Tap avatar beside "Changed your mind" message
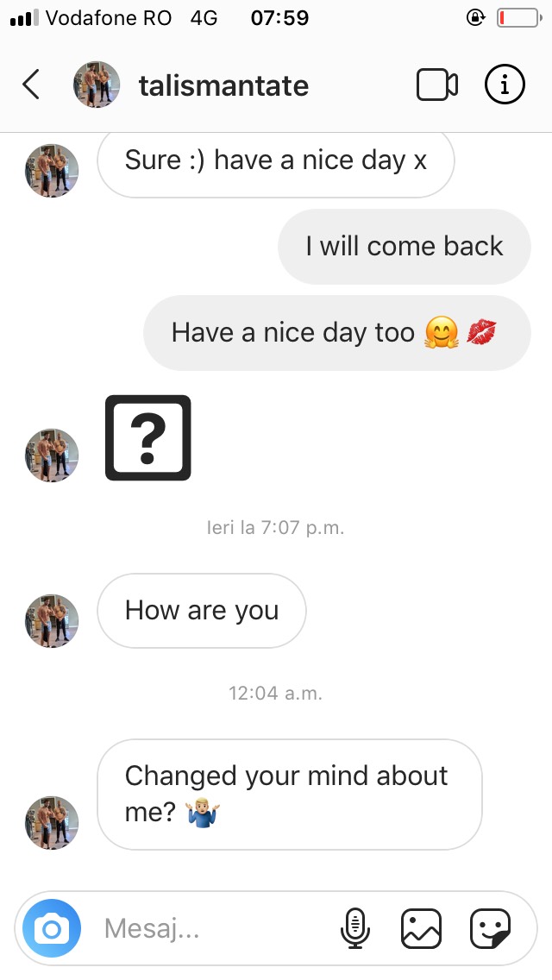The height and width of the screenshot is (980, 552). point(52,823)
